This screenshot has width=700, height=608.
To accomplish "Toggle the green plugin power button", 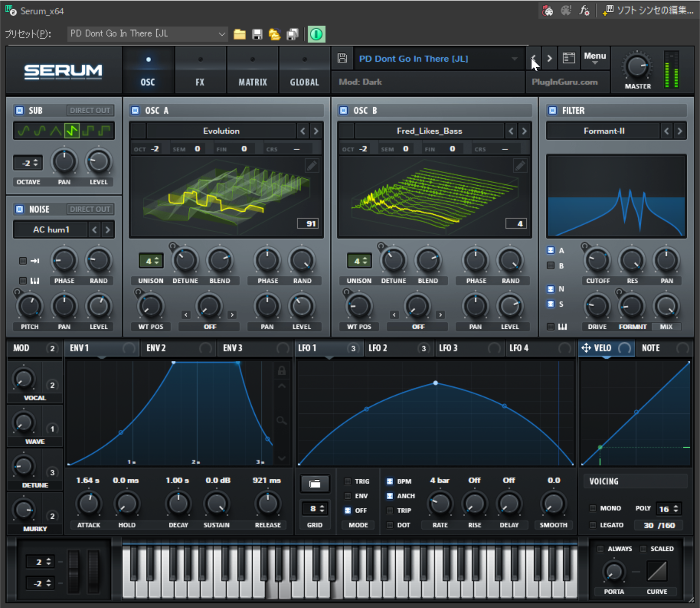I will (x=316, y=34).
